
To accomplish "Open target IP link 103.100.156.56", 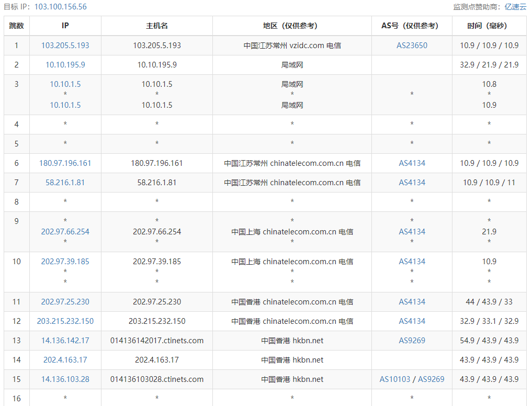I will tap(60, 7).
